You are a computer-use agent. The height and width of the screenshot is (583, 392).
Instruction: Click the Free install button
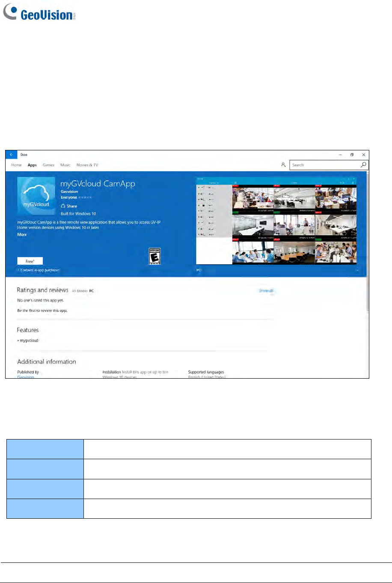pos(30,261)
